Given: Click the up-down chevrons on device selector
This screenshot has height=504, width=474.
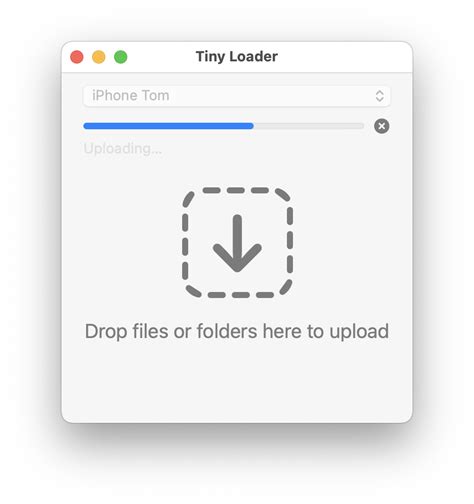Looking at the screenshot, I should pyautogui.click(x=379, y=96).
